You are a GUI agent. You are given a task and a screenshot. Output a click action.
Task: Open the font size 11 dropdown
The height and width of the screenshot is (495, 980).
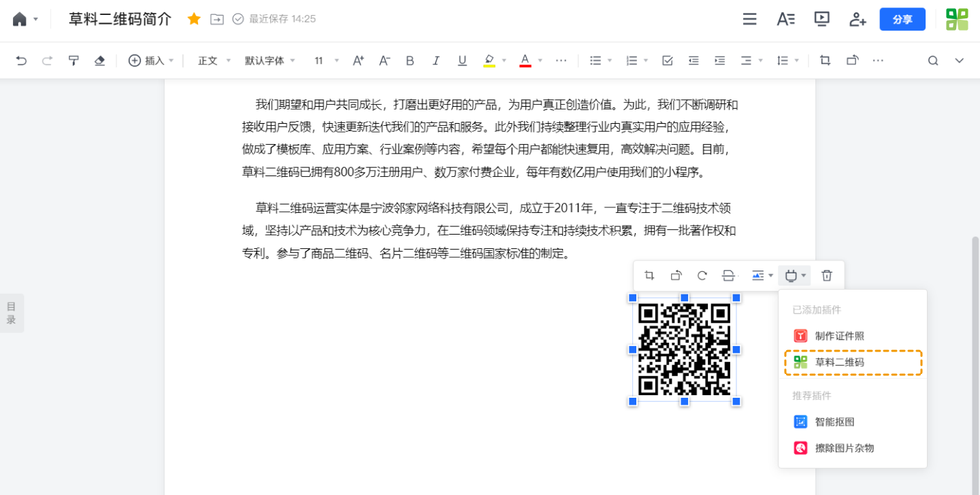(x=326, y=61)
